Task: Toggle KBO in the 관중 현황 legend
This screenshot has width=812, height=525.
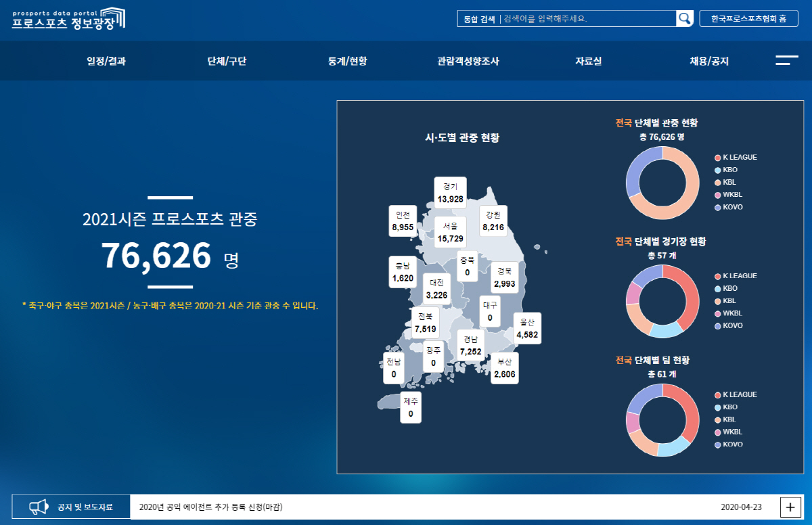Action: (x=726, y=170)
